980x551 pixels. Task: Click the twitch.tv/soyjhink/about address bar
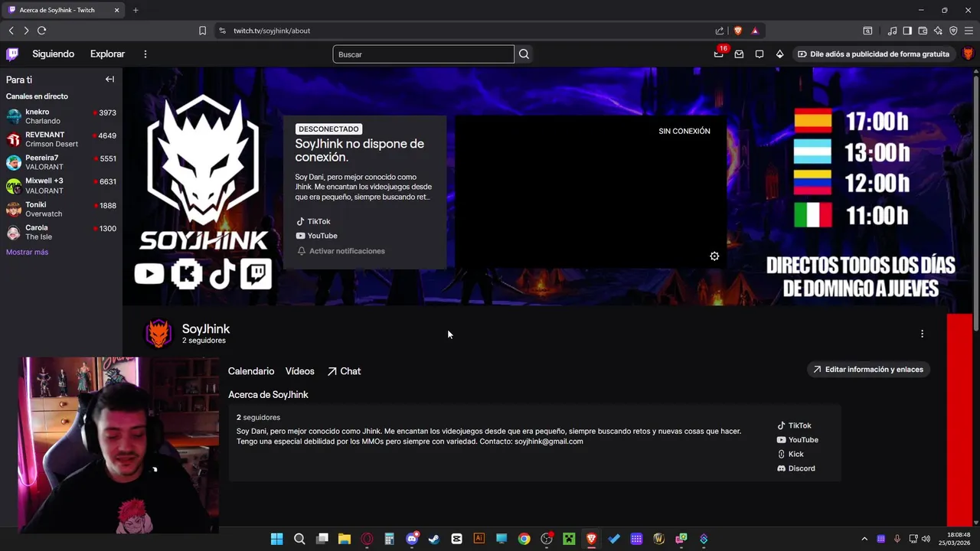point(467,31)
